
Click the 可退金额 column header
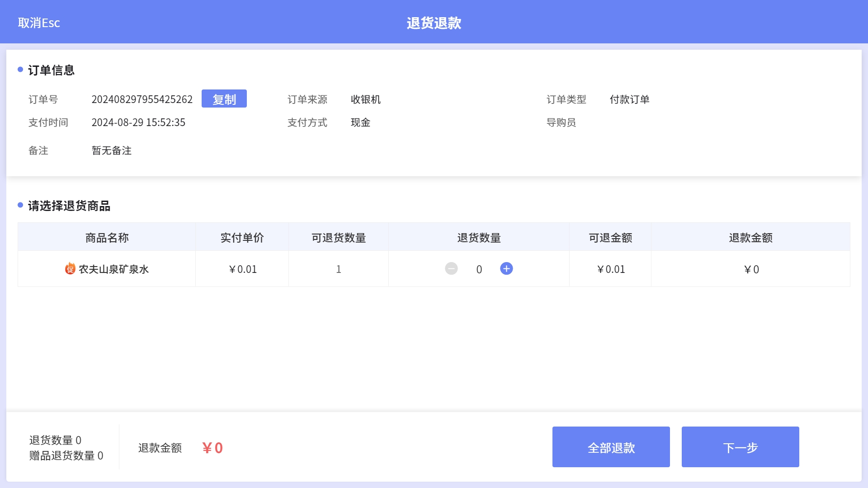coord(610,238)
